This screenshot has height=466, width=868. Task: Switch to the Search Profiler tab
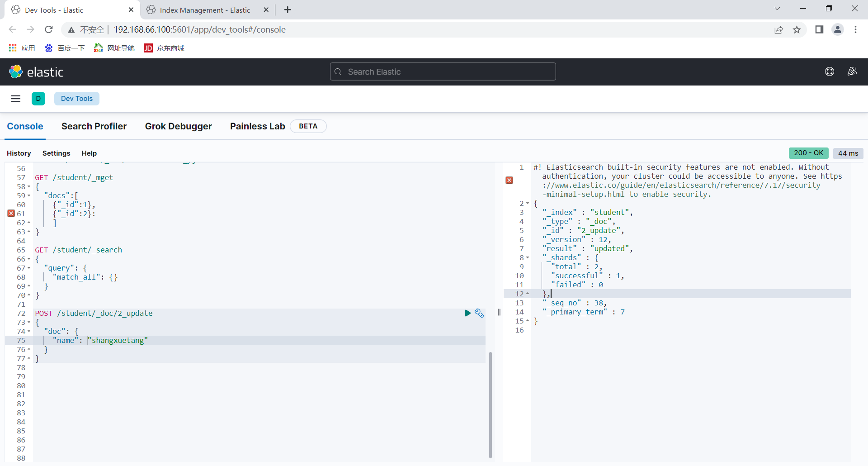point(94,126)
